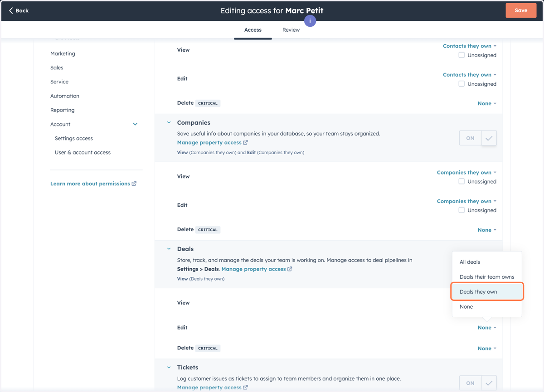
Task: Expand the Account sidebar chevron
Action: click(x=135, y=124)
